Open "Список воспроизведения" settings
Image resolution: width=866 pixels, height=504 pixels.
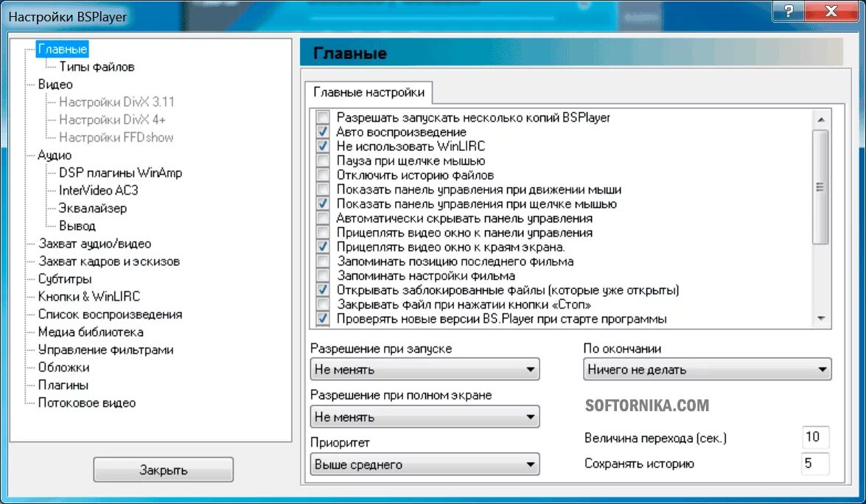click(111, 314)
